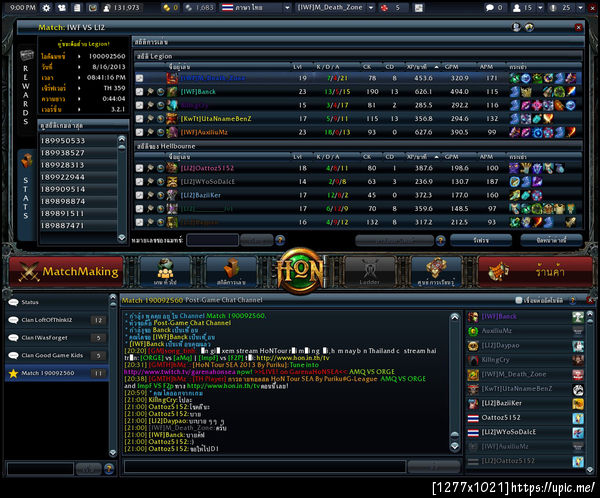
Task: Switch to Clan LoftOfThinkI2 channel
Action: click(x=57, y=320)
